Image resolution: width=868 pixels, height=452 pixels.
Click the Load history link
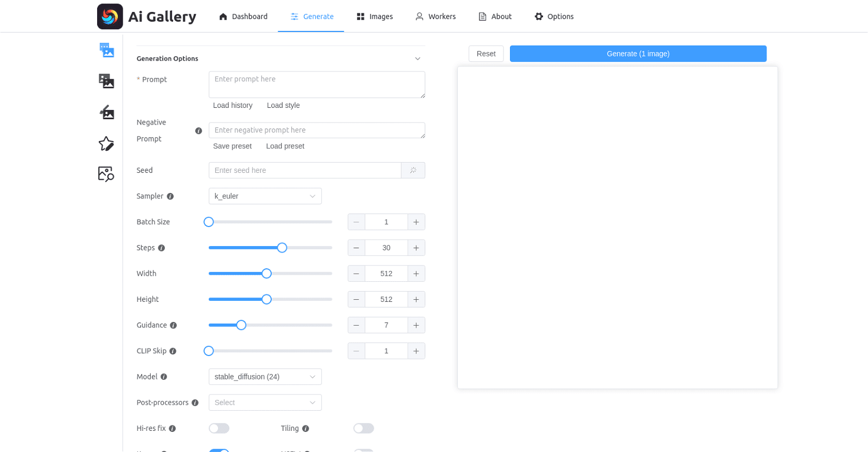click(x=233, y=106)
